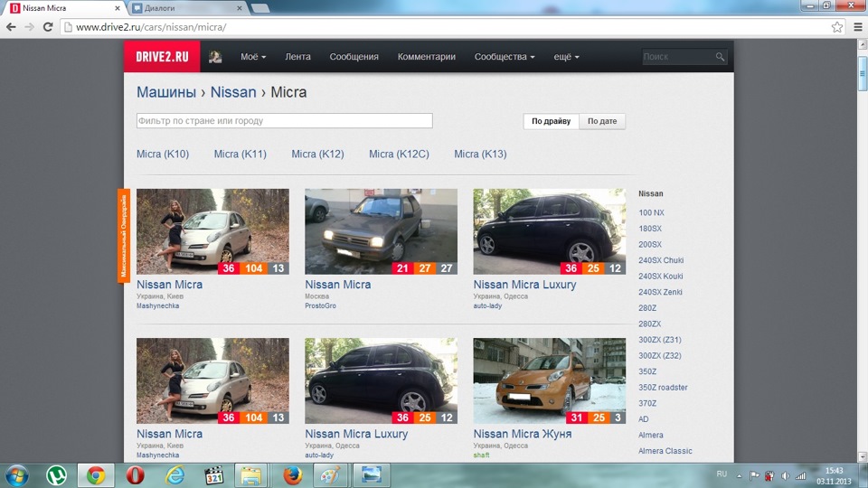Sort listings По драйву
Viewport: 868px width, 488px height.
[x=551, y=121]
